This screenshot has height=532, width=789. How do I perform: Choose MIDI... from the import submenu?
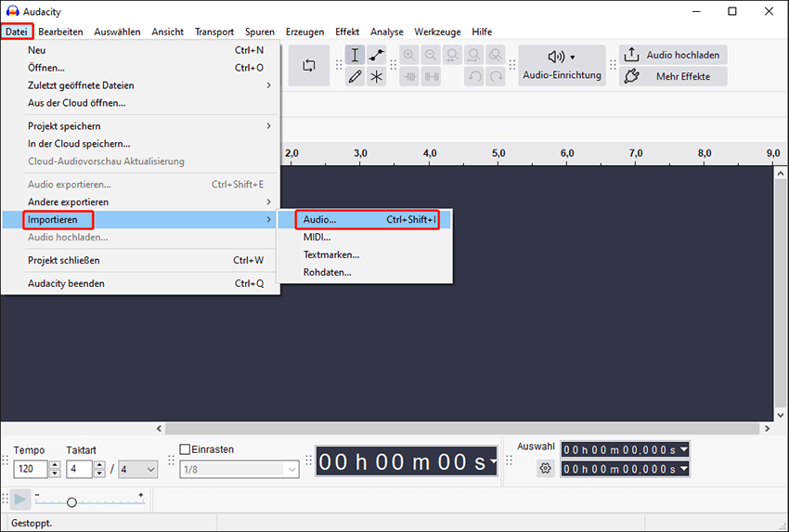[x=365, y=237]
